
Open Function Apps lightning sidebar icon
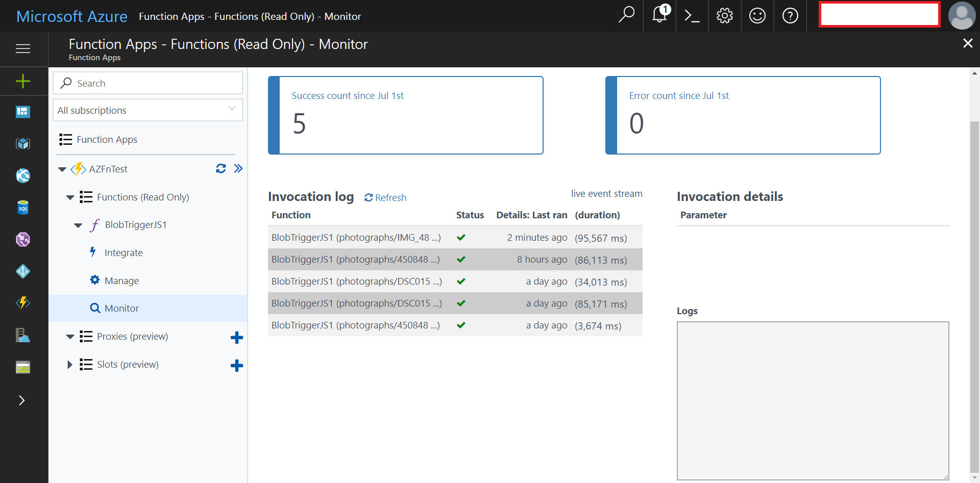[x=23, y=303]
